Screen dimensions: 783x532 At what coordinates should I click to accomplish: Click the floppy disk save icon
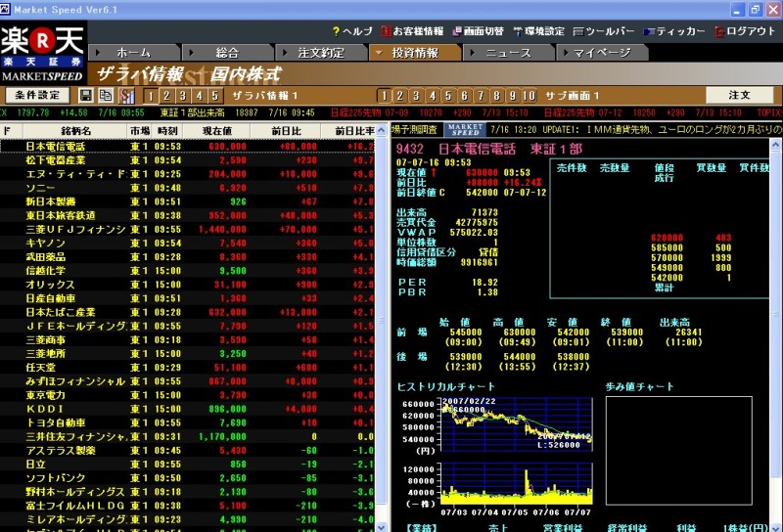click(86, 95)
